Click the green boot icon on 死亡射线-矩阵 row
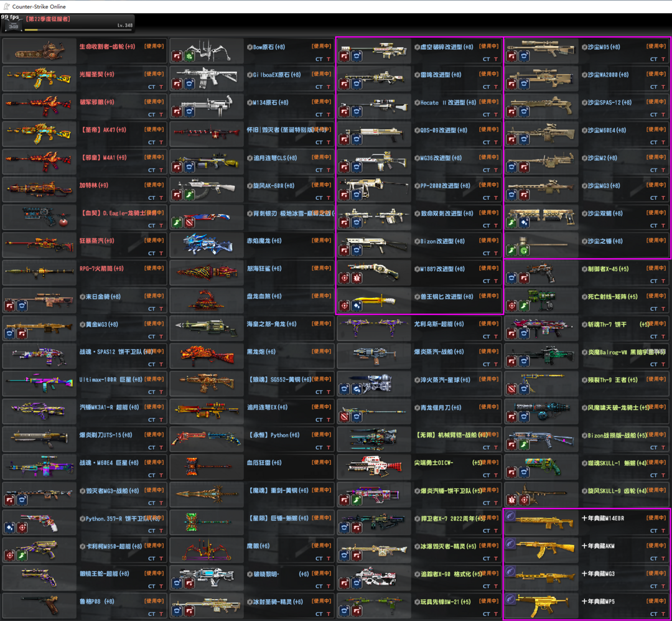The width and height of the screenshot is (672, 621). (524, 306)
